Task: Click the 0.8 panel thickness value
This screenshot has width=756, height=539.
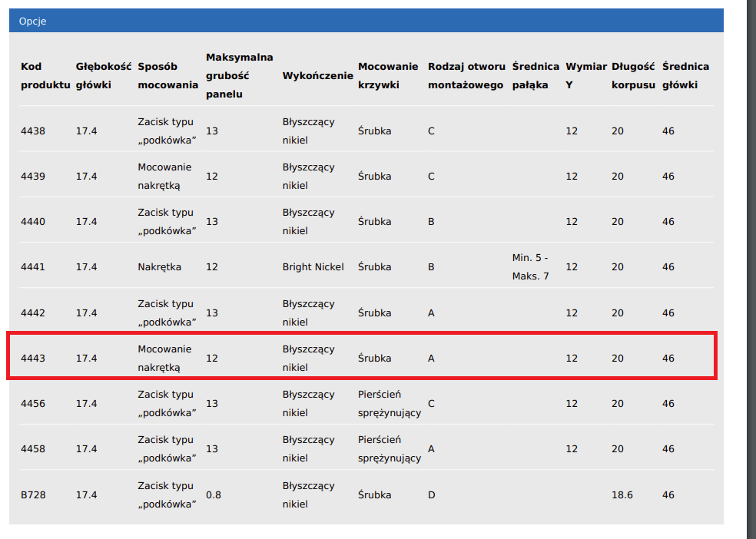Action: coord(214,495)
